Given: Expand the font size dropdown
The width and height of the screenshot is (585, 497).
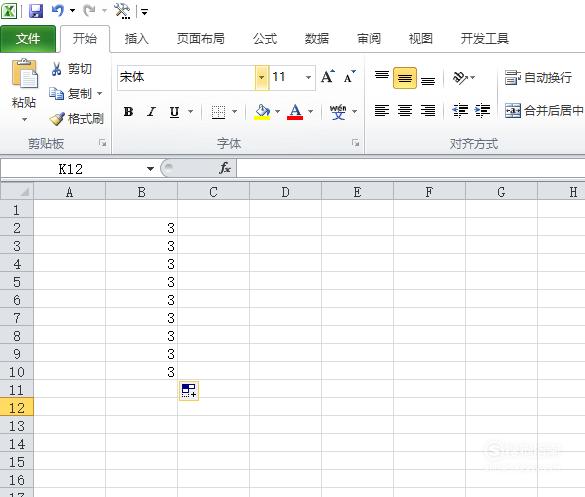Looking at the screenshot, I should [309, 78].
